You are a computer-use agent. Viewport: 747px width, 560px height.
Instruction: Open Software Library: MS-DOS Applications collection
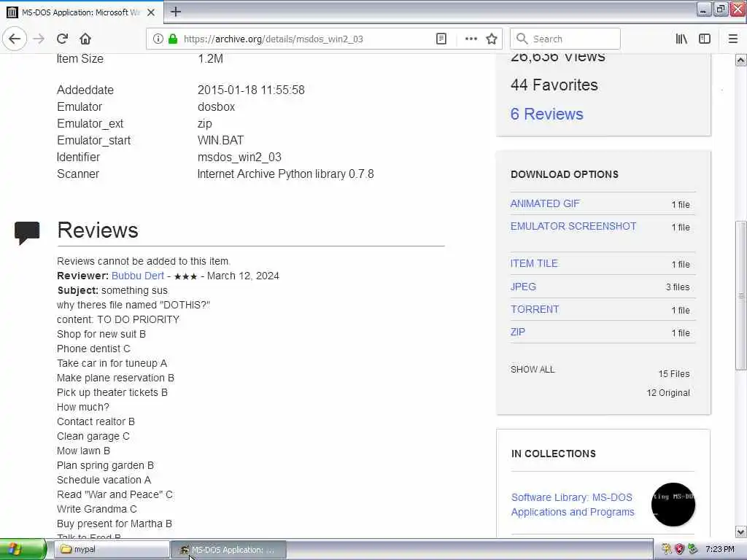[573, 505]
